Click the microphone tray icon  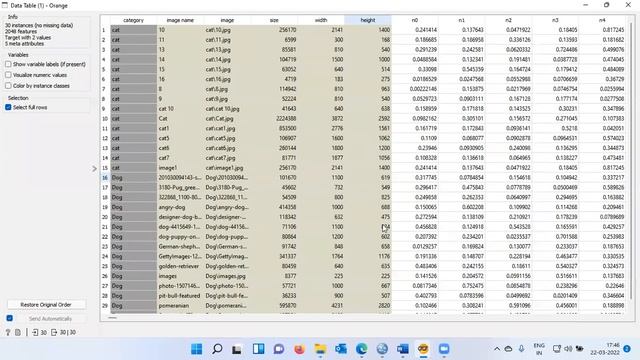(x=522, y=349)
